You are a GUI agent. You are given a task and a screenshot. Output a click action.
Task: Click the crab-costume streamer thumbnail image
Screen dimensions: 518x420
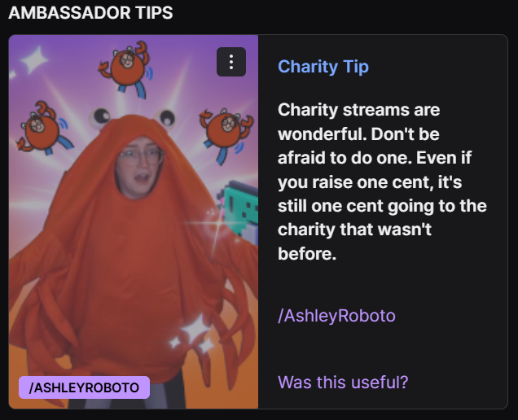(134, 222)
